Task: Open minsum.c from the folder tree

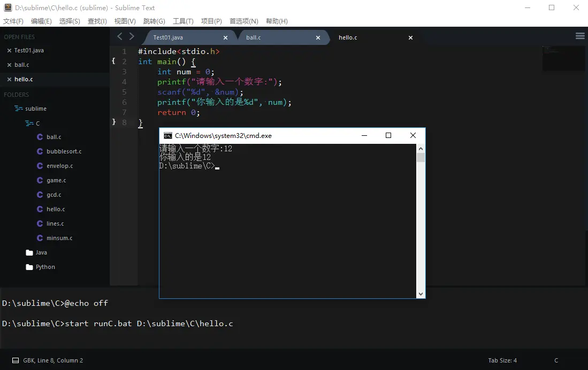Action: pyautogui.click(x=59, y=238)
